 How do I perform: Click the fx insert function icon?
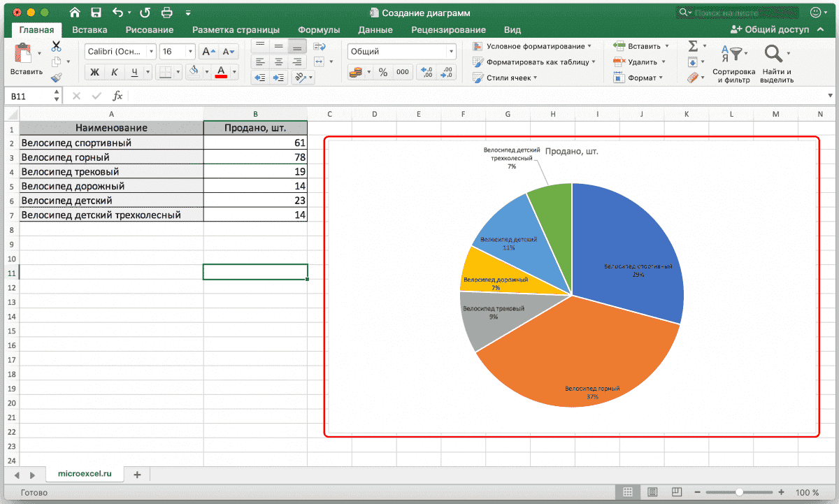pos(117,96)
